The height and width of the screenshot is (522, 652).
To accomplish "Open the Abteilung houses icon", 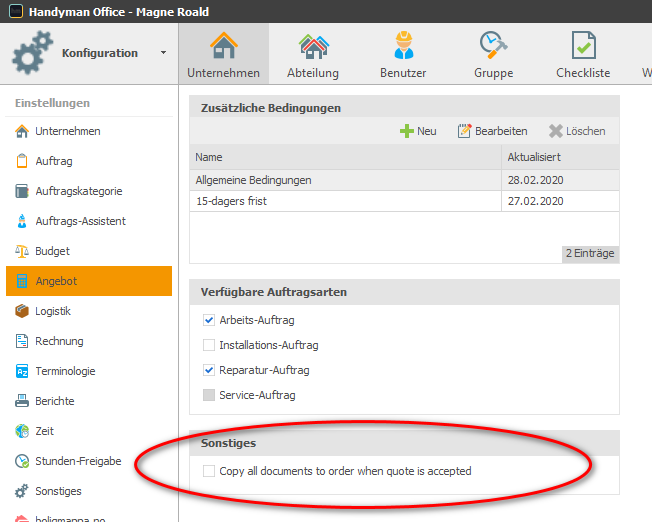I will (313, 46).
